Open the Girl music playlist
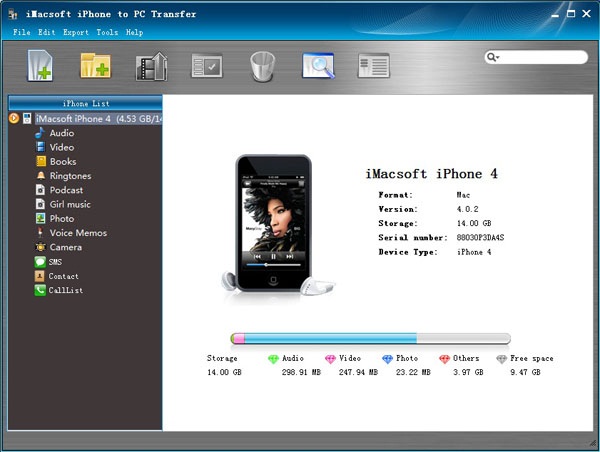 click(x=70, y=204)
